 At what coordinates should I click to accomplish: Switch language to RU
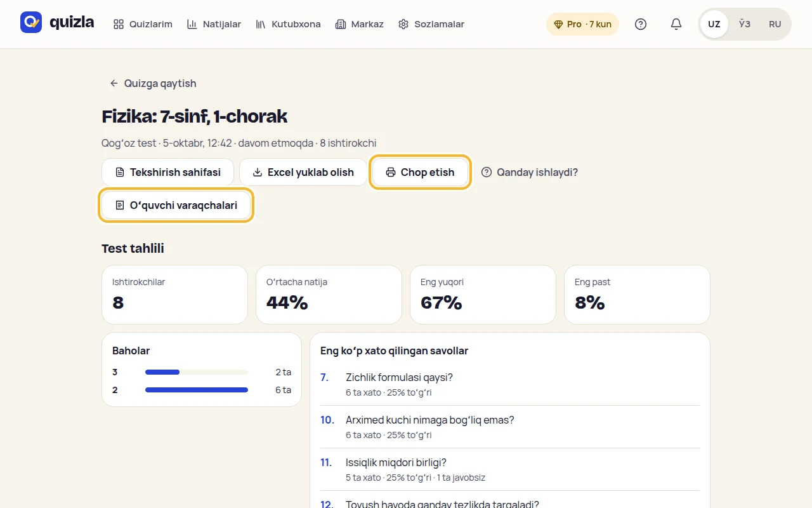(775, 24)
